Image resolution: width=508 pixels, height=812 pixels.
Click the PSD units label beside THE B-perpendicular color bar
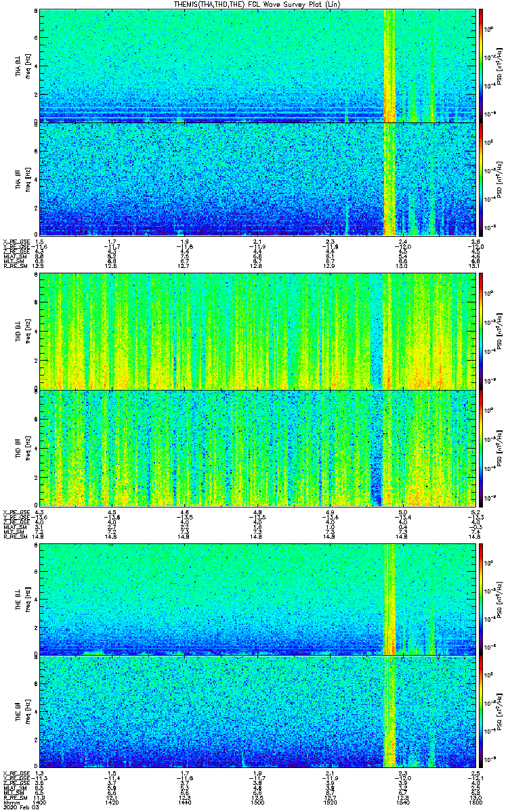pyautogui.click(x=499, y=599)
